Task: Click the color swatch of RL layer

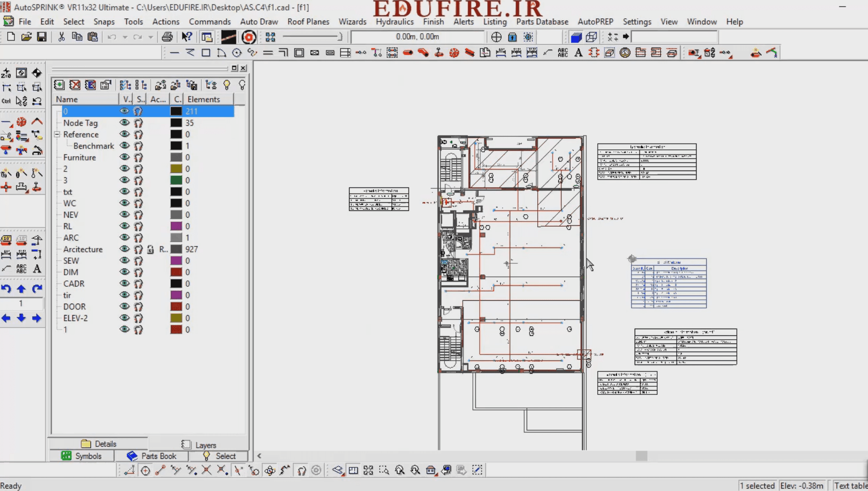Action: (x=176, y=226)
